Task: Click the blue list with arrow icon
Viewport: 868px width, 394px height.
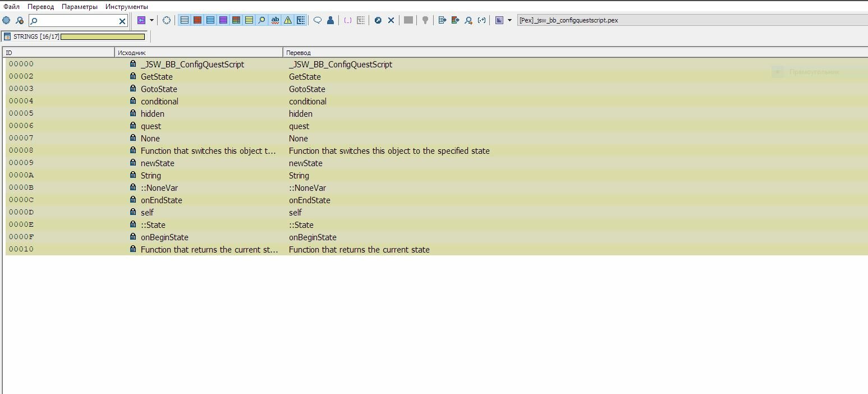Action: point(442,20)
